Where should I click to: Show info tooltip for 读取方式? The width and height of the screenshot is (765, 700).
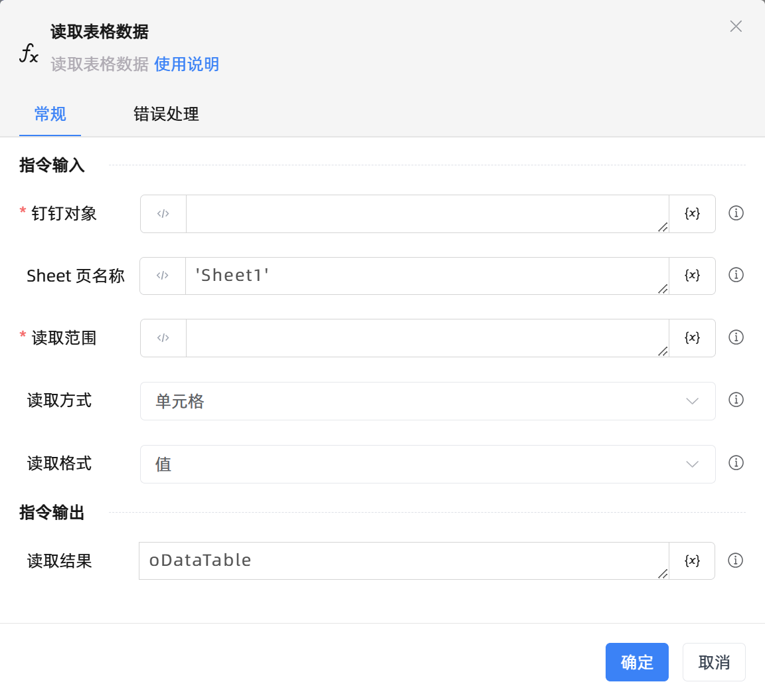click(736, 400)
